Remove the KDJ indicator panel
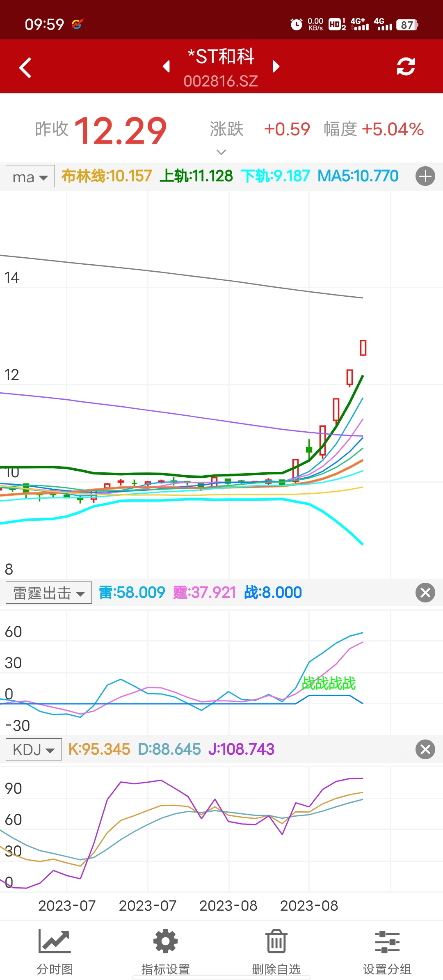Viewport: 443px width, 980px height. [425, 749]
